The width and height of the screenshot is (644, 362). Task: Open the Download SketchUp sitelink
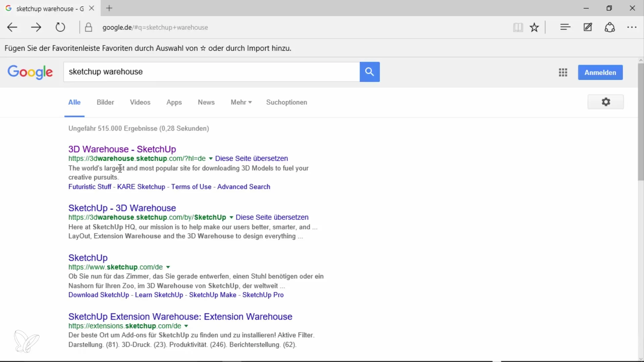coord(99,295)
